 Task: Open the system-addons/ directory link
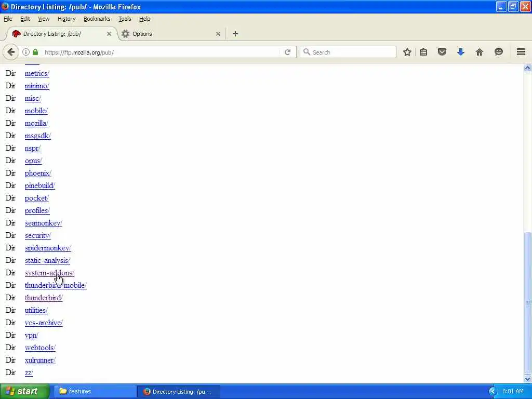point(49,273)
